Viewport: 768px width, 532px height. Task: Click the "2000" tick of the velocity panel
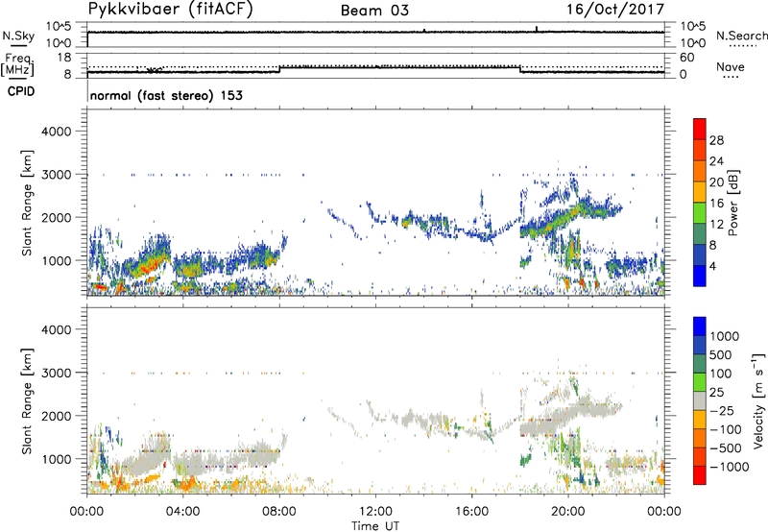(x=56, y=416)
